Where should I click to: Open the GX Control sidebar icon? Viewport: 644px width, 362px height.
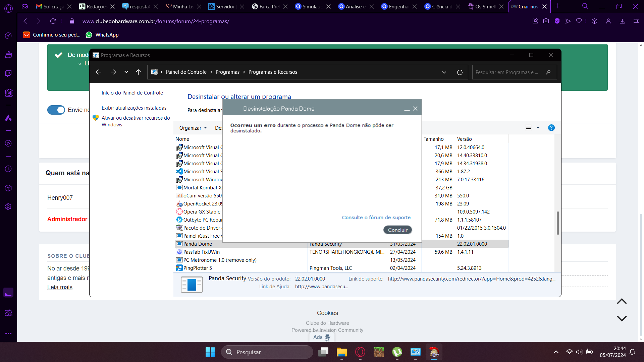click(x=8, y=93)
